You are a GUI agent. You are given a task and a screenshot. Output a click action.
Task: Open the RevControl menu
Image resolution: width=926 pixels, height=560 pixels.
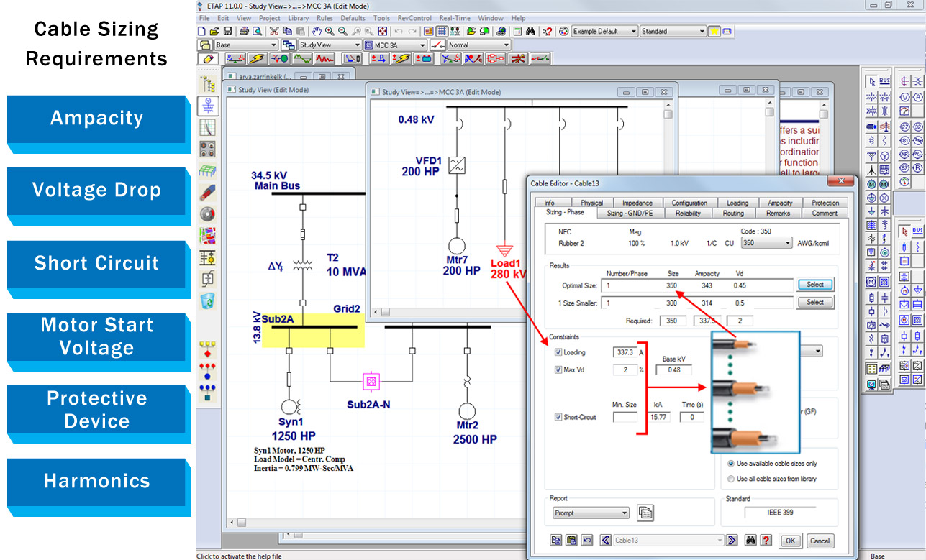tap(414, 18)
